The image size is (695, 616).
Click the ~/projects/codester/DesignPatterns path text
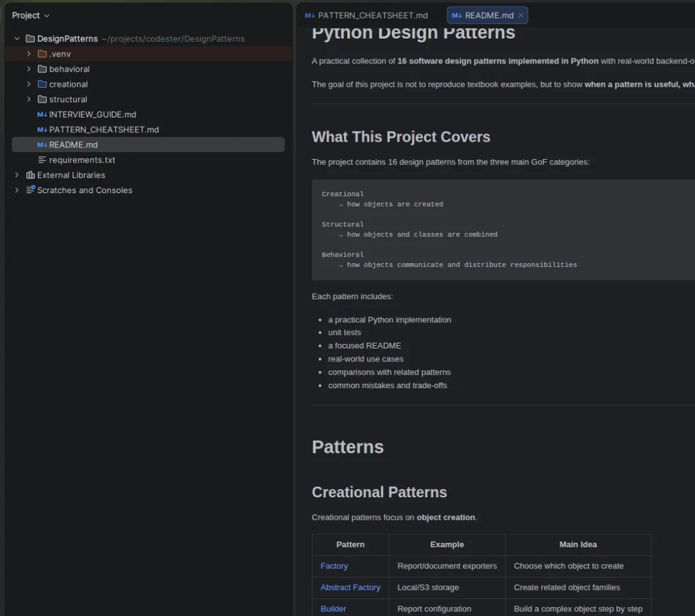(x=173, y=38)
